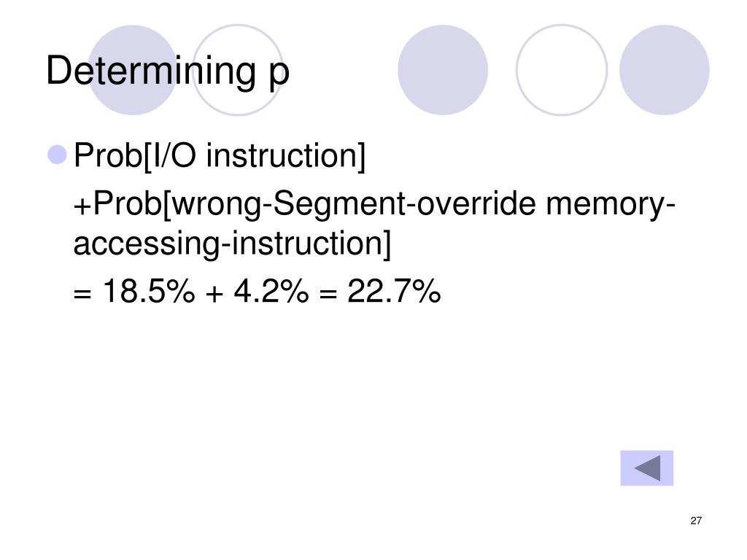Click the word 'instruction]' after I/O
Viewport: 747px width, 560px height.
(286, 156)
